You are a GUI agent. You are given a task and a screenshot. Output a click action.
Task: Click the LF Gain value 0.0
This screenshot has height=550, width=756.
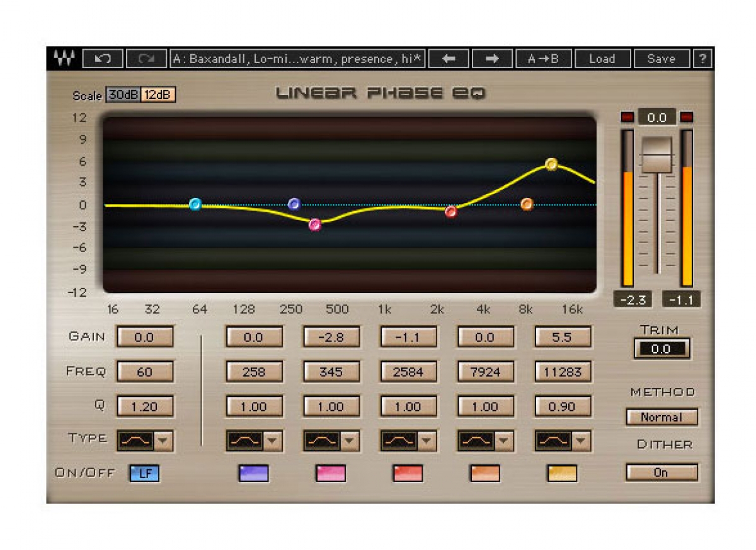point(145,337)
